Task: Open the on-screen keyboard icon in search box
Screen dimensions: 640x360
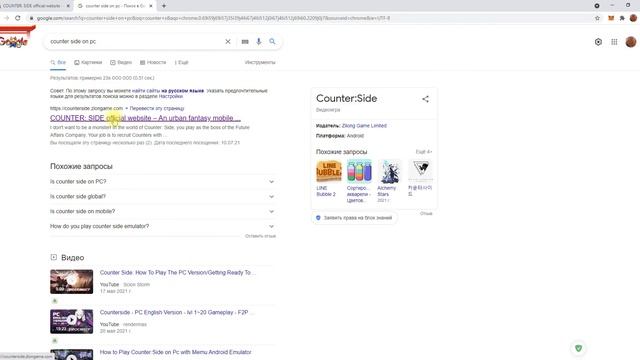Action: pos(245,42)
